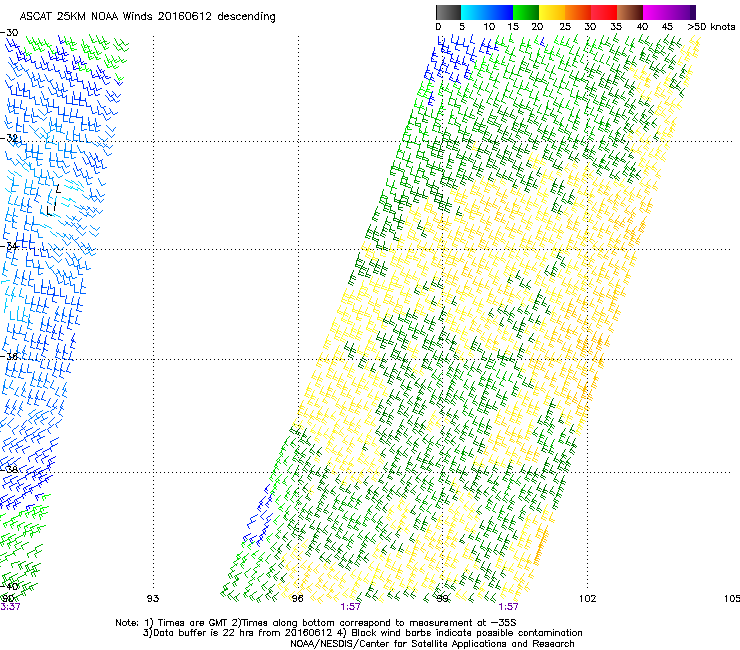
Task: Click the 'Data buffer is 22 hrs' note
Action: click(362, 633)
